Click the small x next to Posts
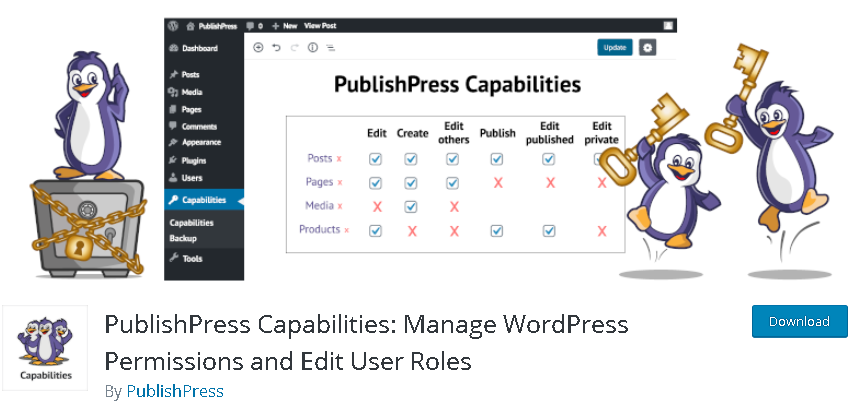This screenshot has width=867, height=418. click(x=339, y=159)
